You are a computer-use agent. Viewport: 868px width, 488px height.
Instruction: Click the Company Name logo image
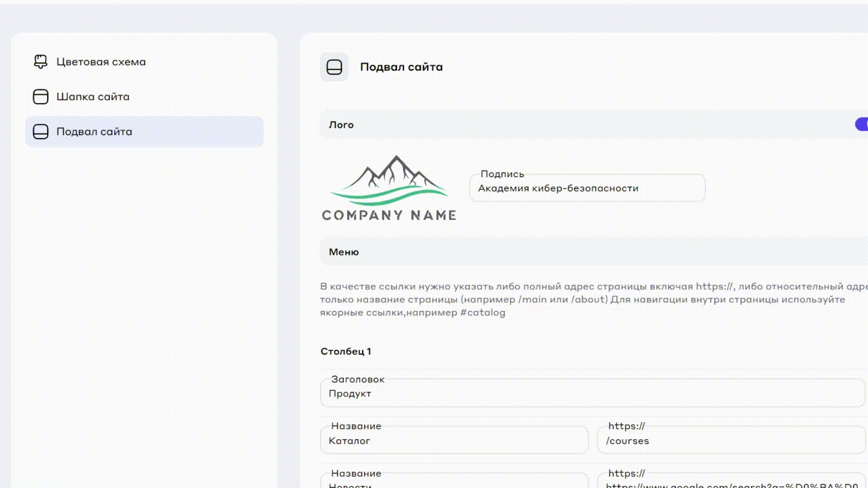pos(389,188)
